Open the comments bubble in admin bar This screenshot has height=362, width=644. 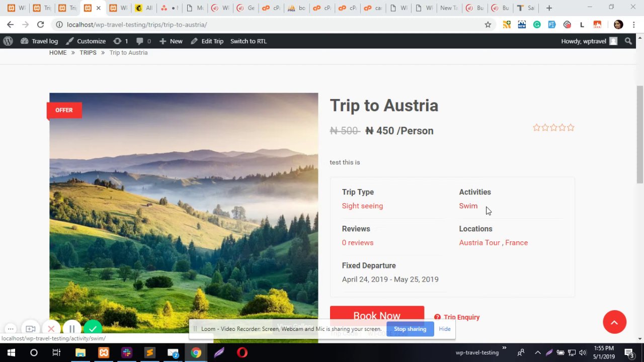(x=143, y=41)
